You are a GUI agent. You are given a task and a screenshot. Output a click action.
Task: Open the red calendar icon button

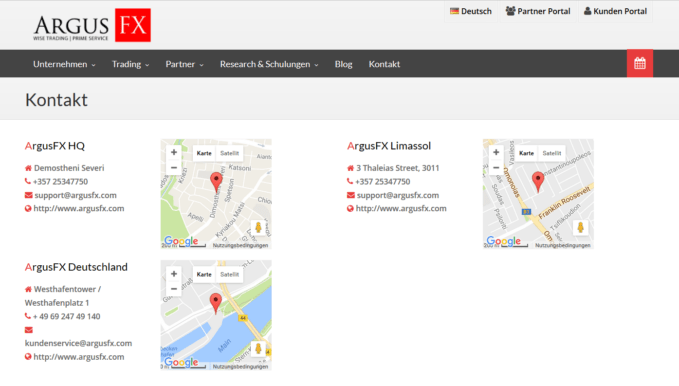640,63
